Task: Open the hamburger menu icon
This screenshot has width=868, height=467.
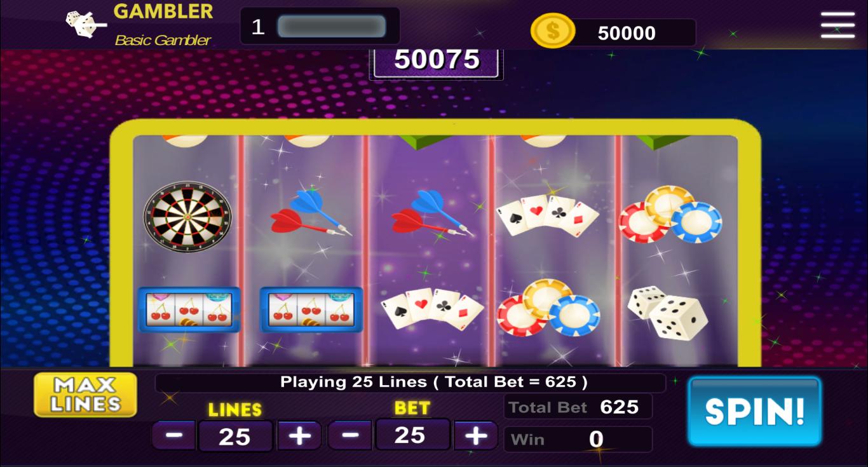Action: [x=837, y=25]
